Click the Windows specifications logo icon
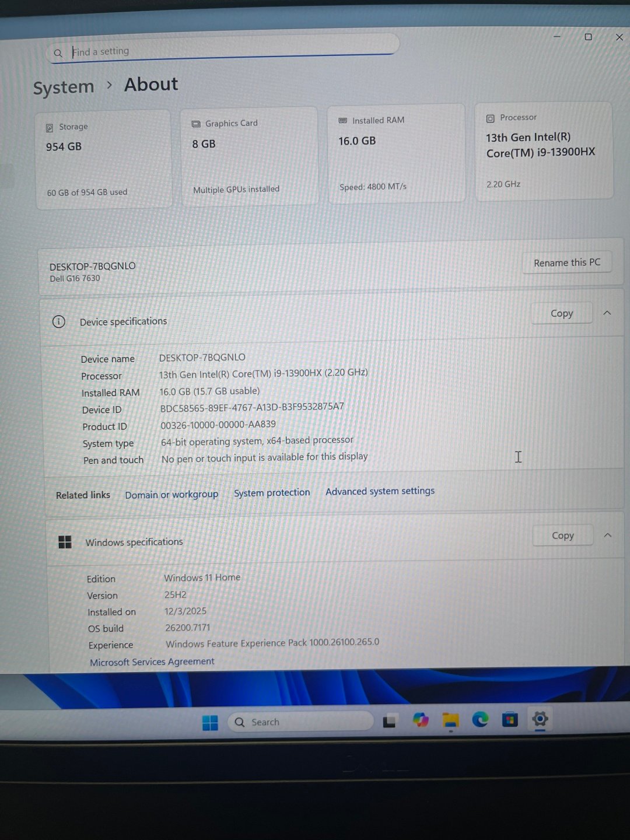This screenshot has height=840, width=630. click(x=65, y=542)
